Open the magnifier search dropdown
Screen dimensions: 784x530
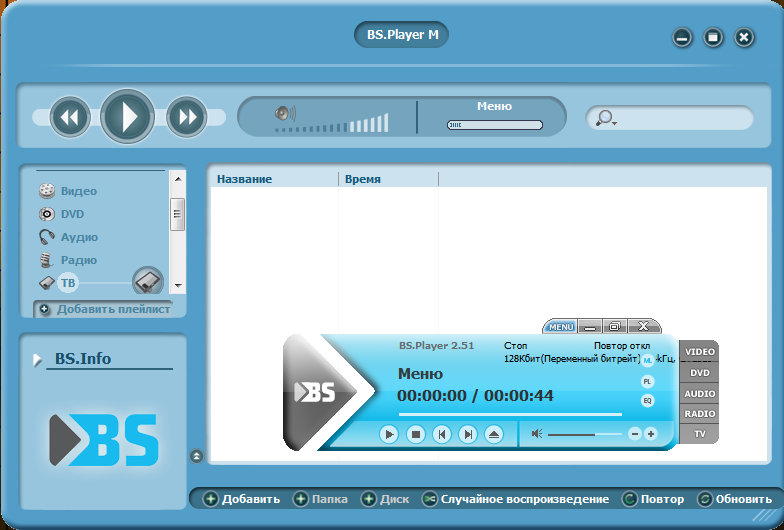coord(606,118)
